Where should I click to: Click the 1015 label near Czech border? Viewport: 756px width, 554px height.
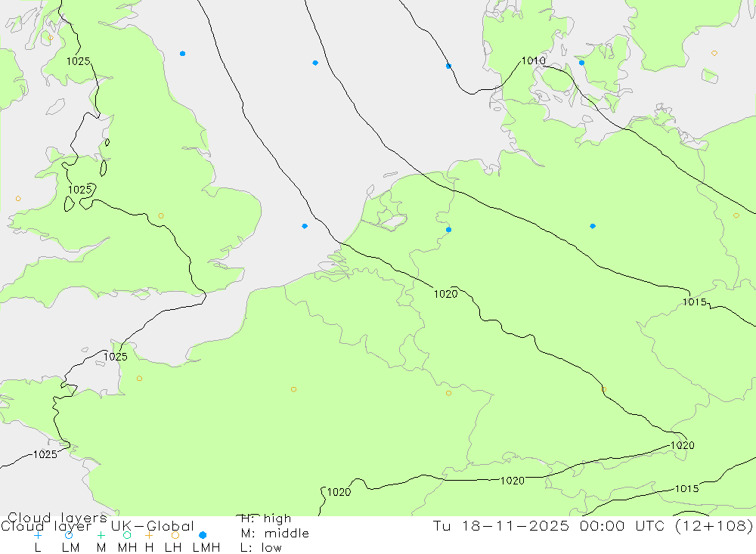695,302
